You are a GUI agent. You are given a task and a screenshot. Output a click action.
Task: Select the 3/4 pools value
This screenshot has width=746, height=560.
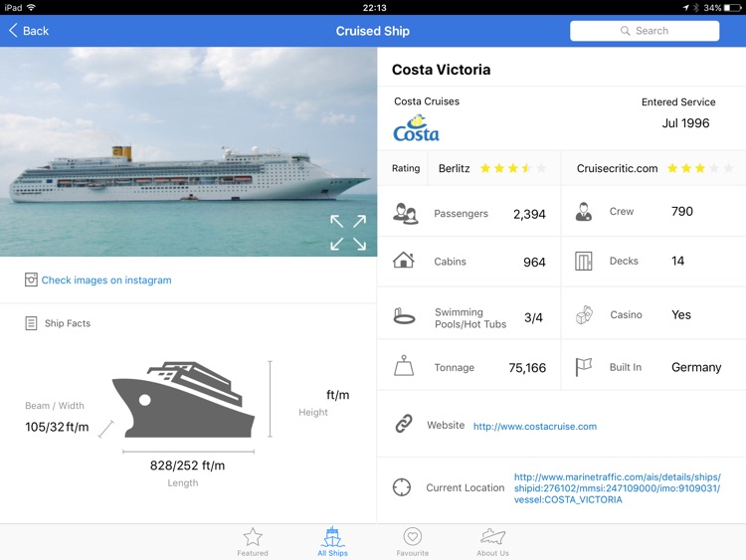(x=533, y=318)
